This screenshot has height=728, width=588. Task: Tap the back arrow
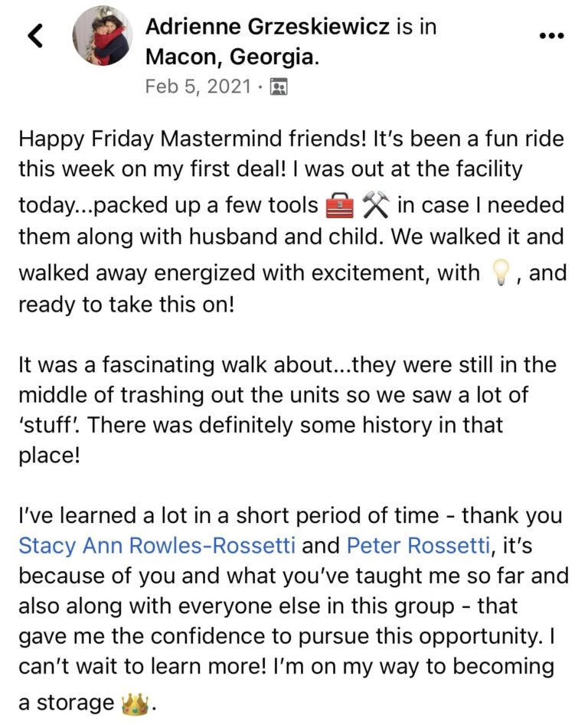pyautogui.click(x=36, y=36)
